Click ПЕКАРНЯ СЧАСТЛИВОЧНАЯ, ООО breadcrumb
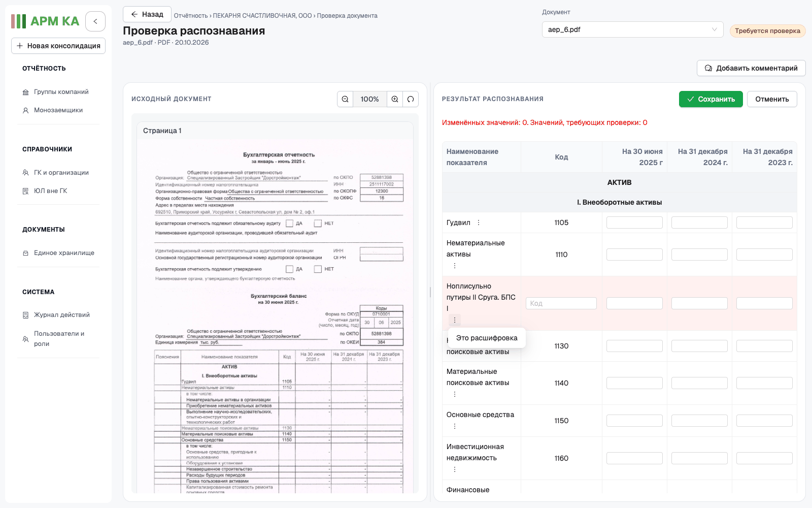The width and height of the screenshot is (812, 508). pos(262,16)
